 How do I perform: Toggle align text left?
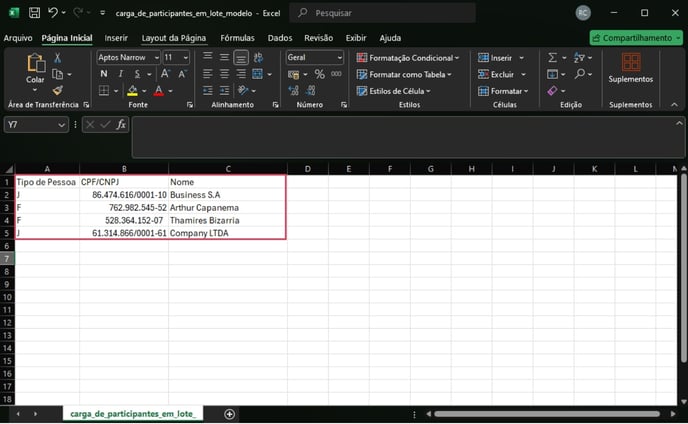pyautogui.click(x=208, y=74)
